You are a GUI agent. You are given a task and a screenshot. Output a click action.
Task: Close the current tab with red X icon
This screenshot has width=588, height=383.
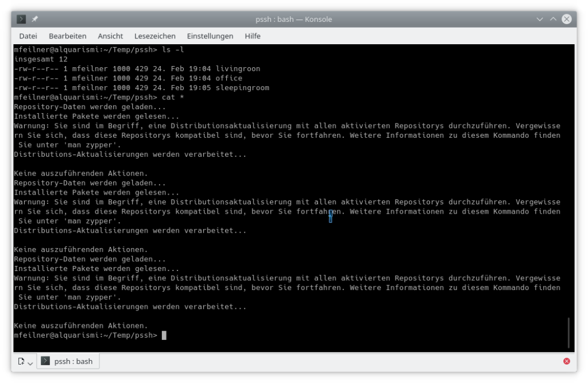(x=567, y=361)
